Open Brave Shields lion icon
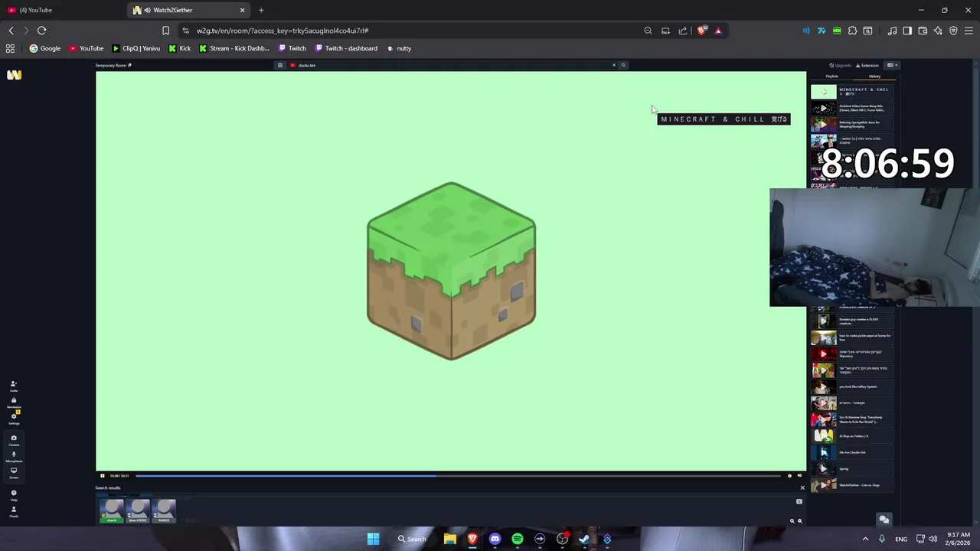Viewport: 980px width, 551px height. 701,31
